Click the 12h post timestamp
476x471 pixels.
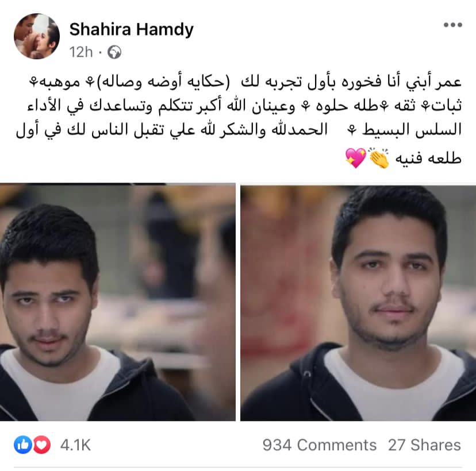click(80, 52)
